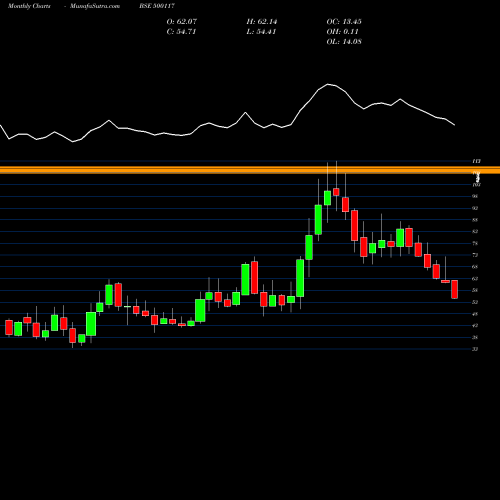Click the "Monthly Charts" title text
500x500 pixels.
(29, 6)
